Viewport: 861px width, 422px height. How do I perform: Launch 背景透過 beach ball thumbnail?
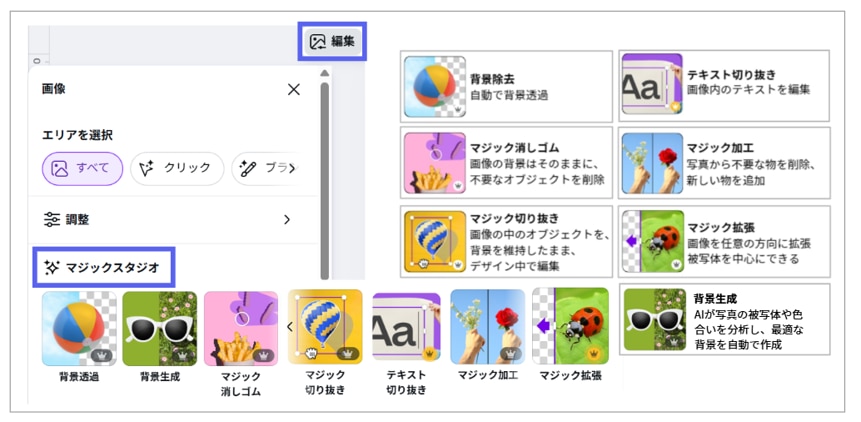(x=79, y=328)
